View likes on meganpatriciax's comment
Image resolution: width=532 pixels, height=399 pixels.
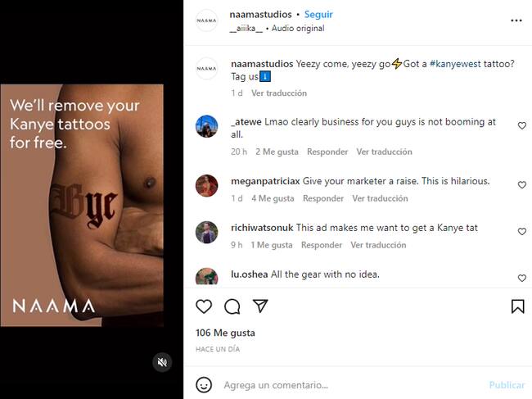(x=273, y=198)
